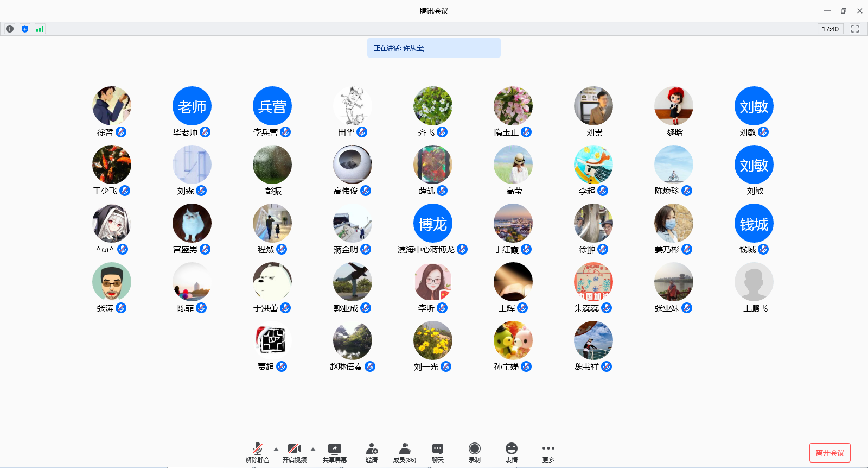This screenshot has width=868, height=468.
Task: Open the chat panel
Action: coord(438,452)
